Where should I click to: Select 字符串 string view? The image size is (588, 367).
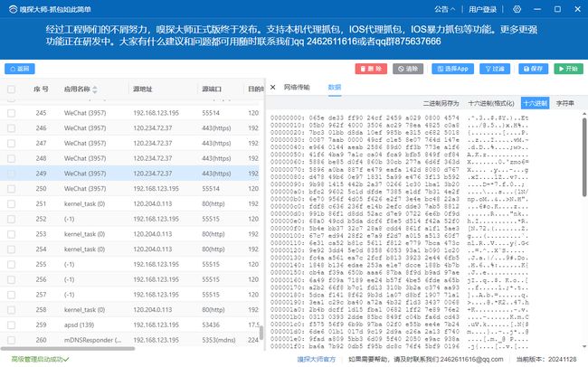[x=564, y=103]
